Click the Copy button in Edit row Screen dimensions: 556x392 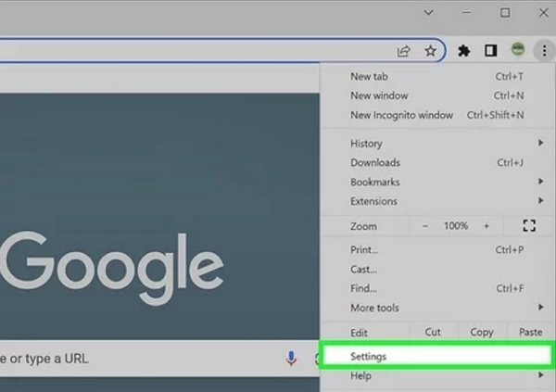482,332
